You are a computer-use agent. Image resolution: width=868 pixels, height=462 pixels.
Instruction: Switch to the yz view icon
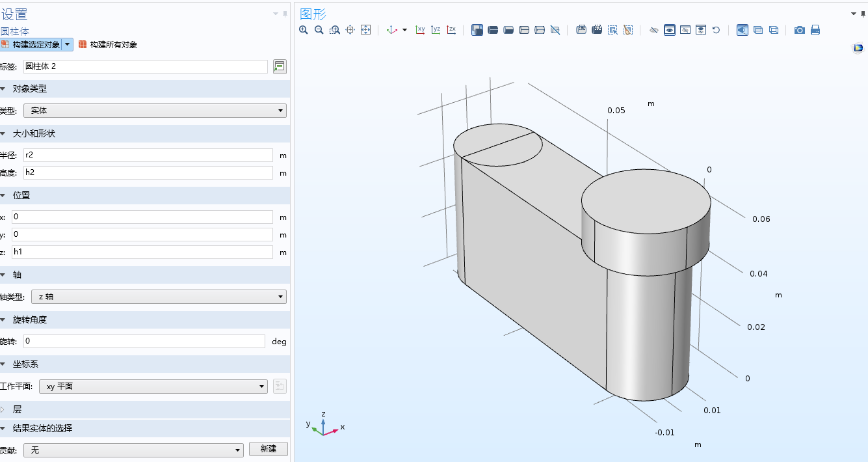tap(436, 30)
